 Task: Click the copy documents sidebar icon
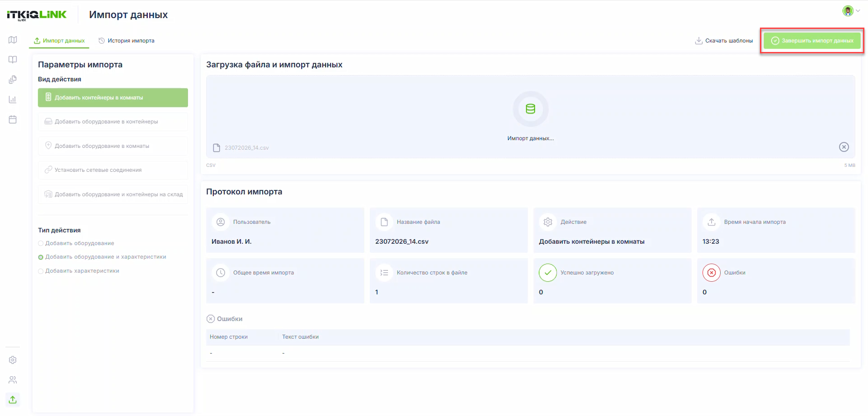click(13, 80)
